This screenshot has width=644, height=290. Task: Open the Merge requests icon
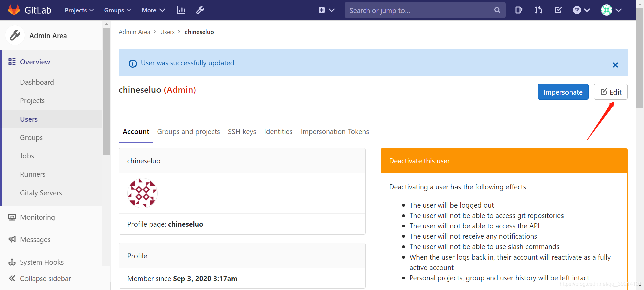coord(538,10)
